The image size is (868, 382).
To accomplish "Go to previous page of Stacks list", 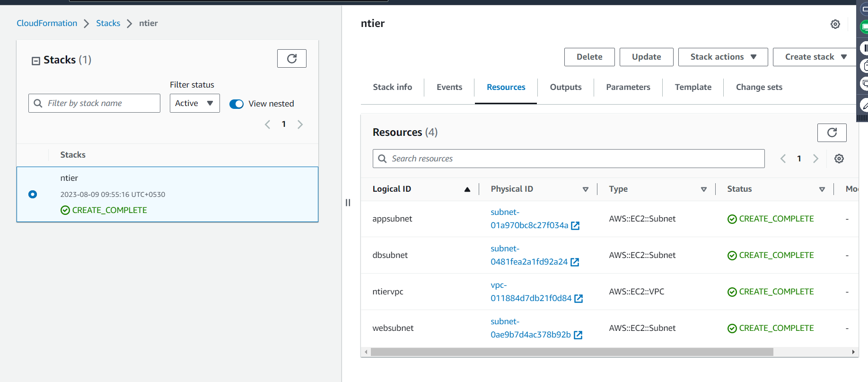I will point(268,124).
